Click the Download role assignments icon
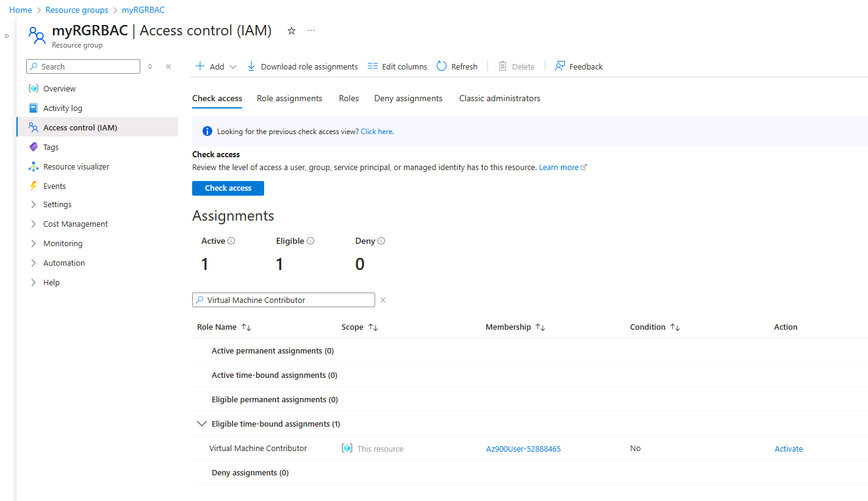Image resolution: width=868 pixels, height=501 pixels. pos(251,66)
